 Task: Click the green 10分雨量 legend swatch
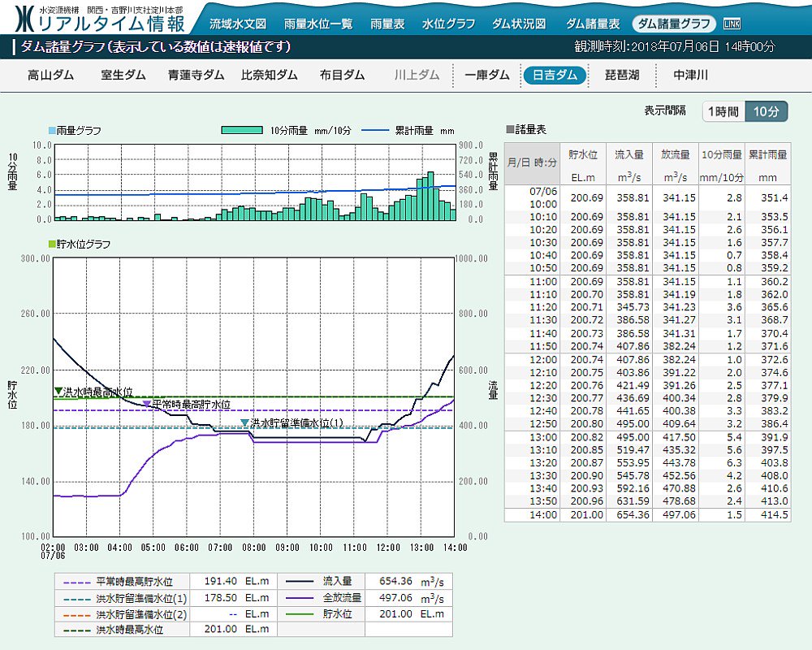(x=242, y=130)
